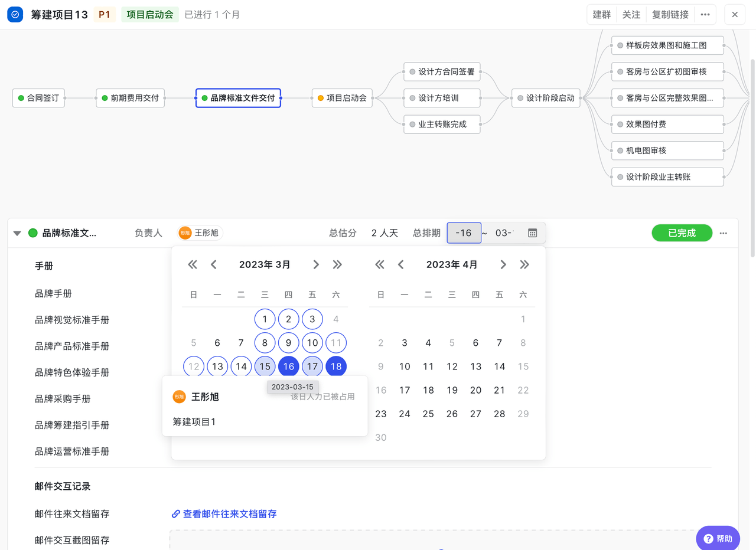Click the blue project checkmark icon
Image resolution: width=756 pixels, height=550 pixels.
point(15,14)
